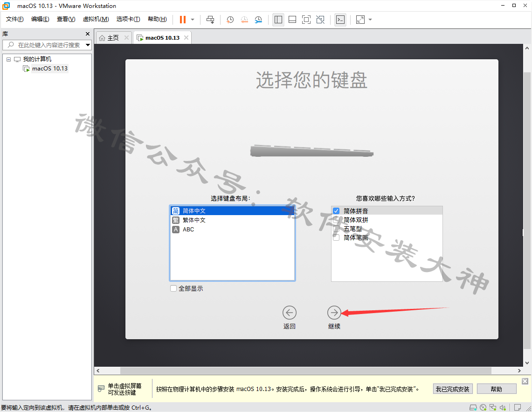This screenshot has height=412, width=532.
Task: Toggle the thumbnail bar view icon
Action: pos(292,20)
